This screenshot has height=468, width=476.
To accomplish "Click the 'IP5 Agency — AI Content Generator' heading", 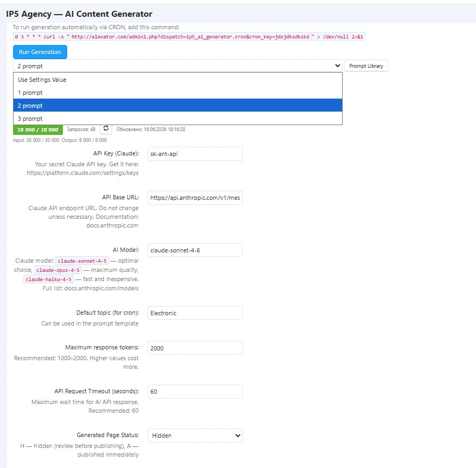I will [x=79, y=14].
